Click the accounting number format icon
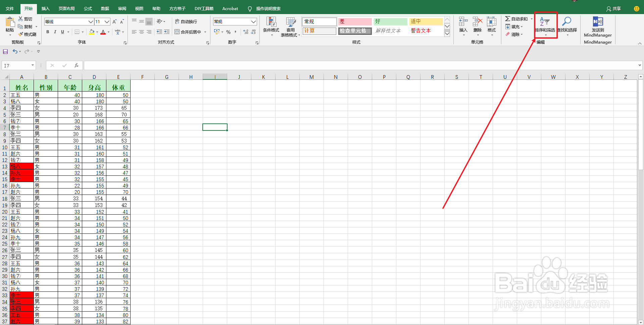 click(217, 32)
